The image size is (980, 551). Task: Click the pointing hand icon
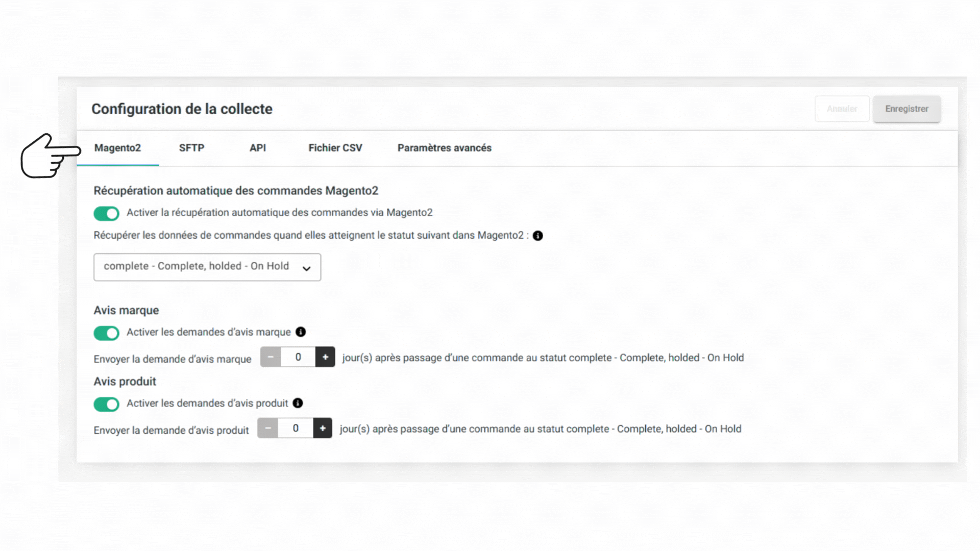click(51, 156)
